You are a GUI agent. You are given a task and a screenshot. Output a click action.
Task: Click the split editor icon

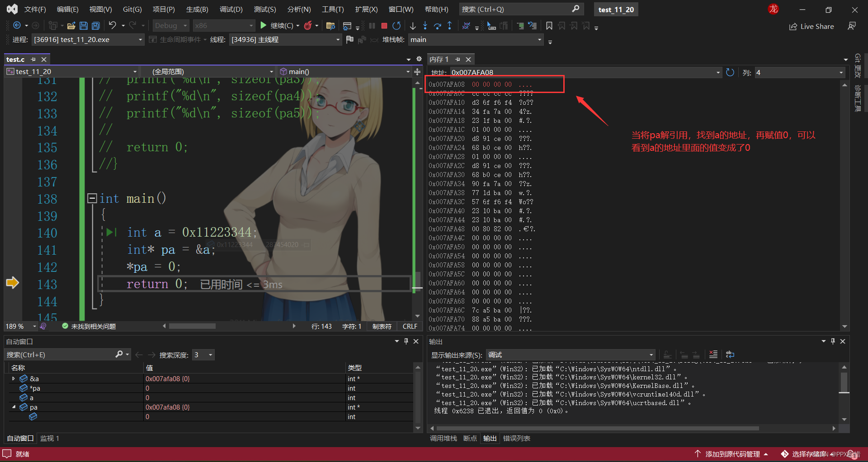pyautogui.click(x=417, y=72)
